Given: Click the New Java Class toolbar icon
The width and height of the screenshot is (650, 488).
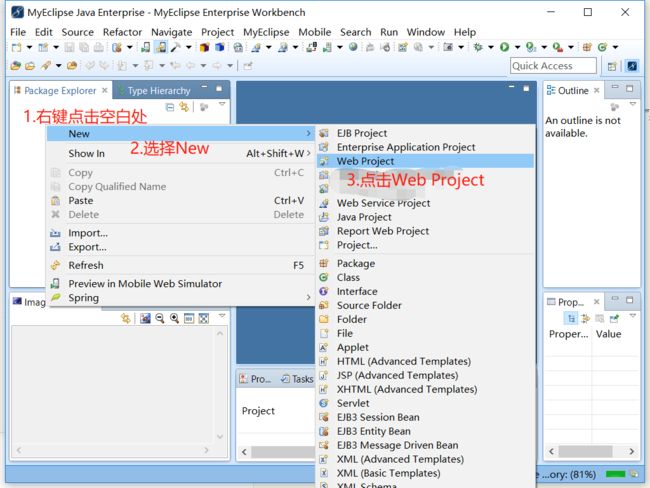Looking at the screenshot, I should click(602, 47).
